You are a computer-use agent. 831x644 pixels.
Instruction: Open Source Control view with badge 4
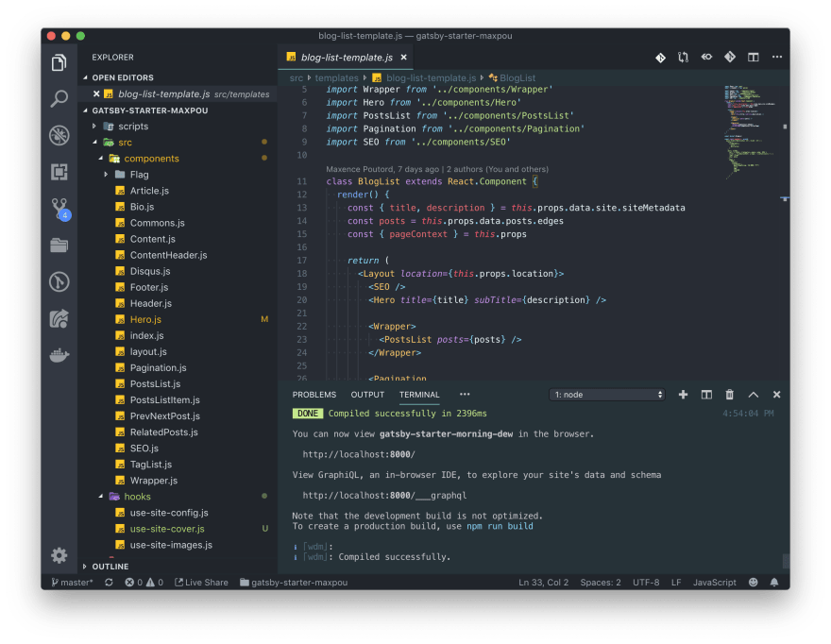61,209
